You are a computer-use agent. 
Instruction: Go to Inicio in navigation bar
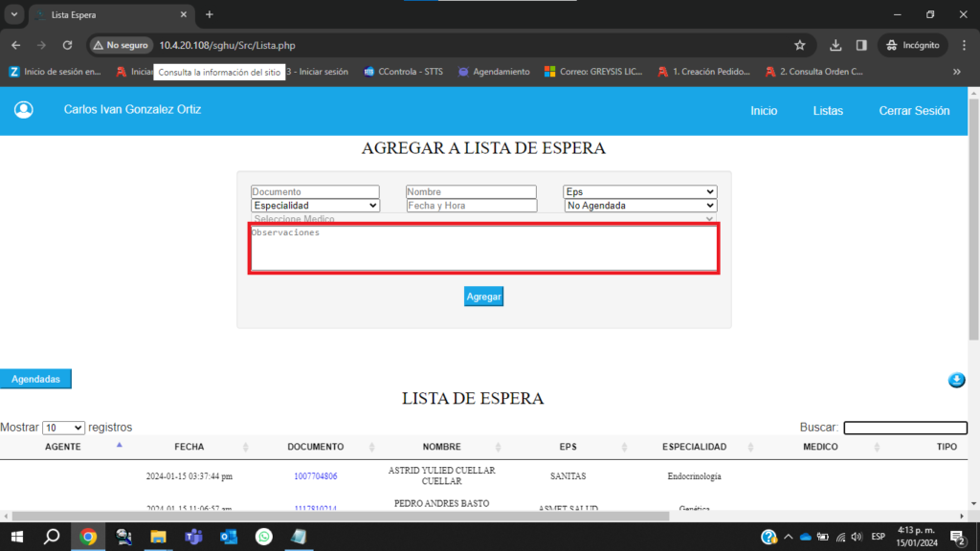(764, 111)
